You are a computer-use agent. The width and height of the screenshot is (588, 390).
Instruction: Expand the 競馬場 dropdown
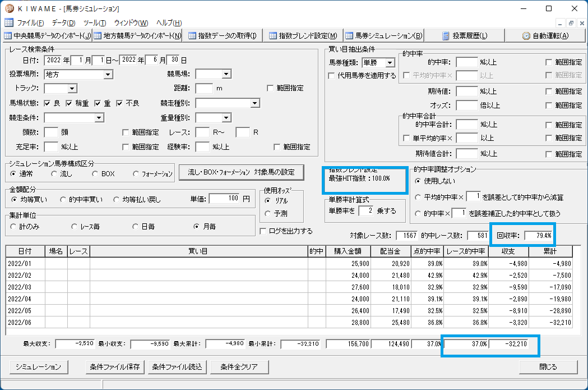click(x=226, y=74)
